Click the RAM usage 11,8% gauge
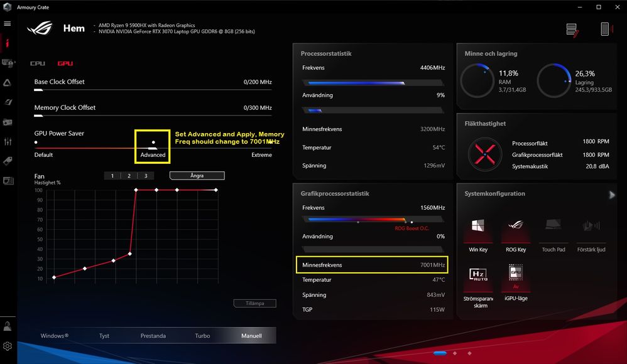The width and height of the screenshot is (627, 364). click(477, 80)
